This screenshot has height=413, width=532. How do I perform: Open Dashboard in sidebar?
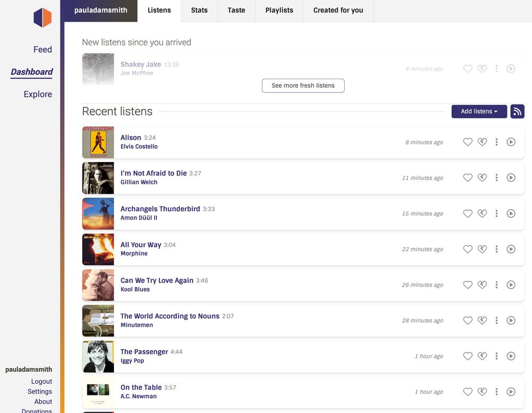coord(31,72)
